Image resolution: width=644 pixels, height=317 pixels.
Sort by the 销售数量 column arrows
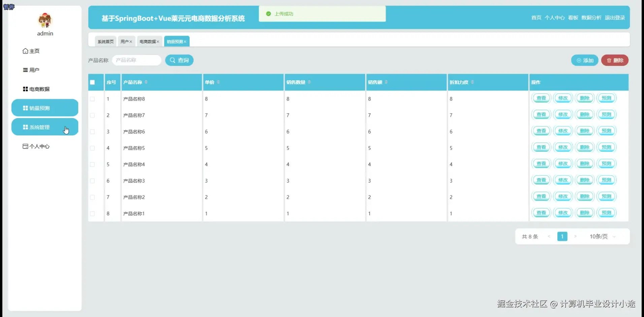309,82
